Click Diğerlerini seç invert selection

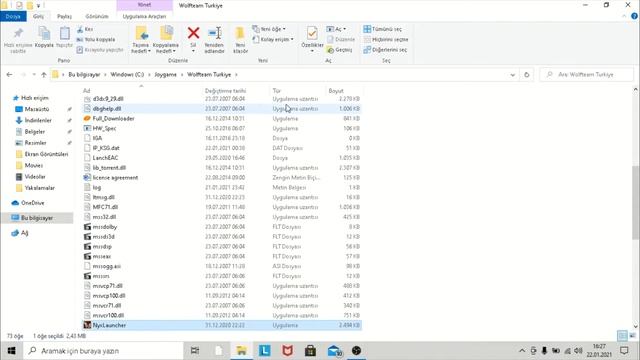pyautogui.click(x=385, y=50)
